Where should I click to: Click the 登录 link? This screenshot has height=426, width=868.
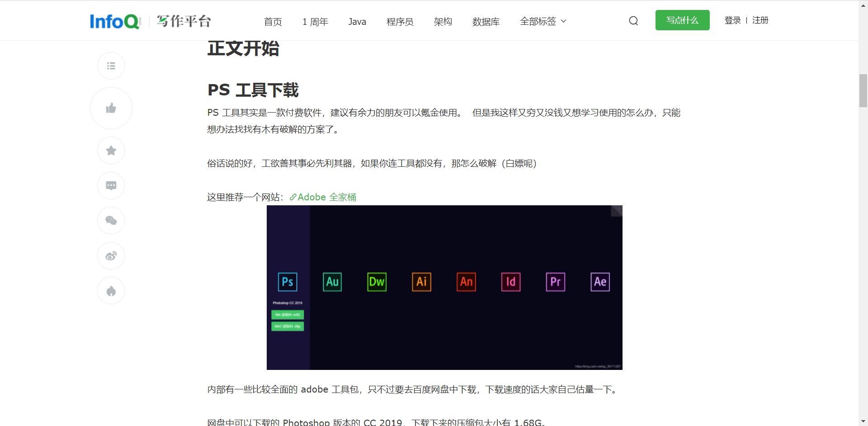click(x=732, y=20)
